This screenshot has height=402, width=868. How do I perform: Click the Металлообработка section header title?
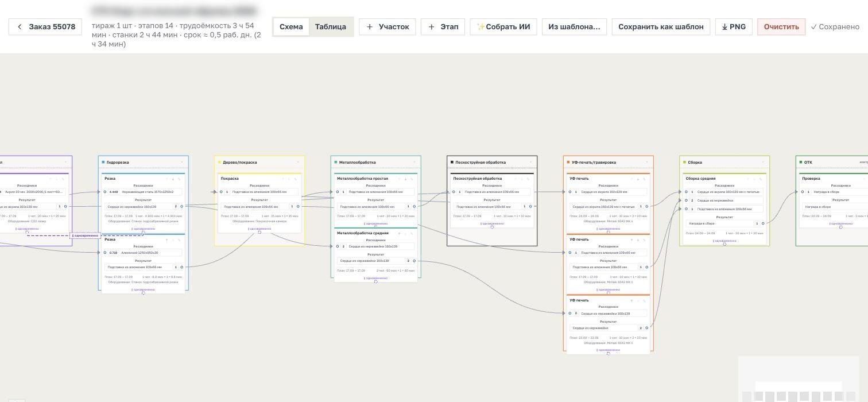coord(357,163)
